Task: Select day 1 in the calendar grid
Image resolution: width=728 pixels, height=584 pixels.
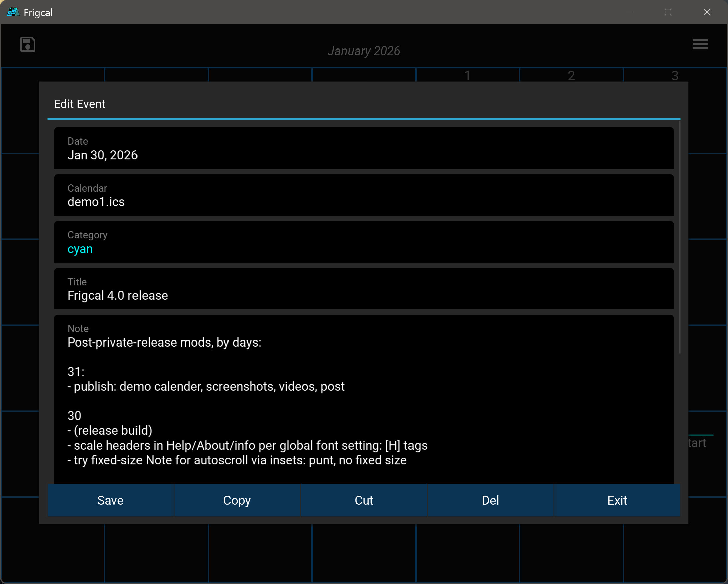Action: [x=467, y=75]
